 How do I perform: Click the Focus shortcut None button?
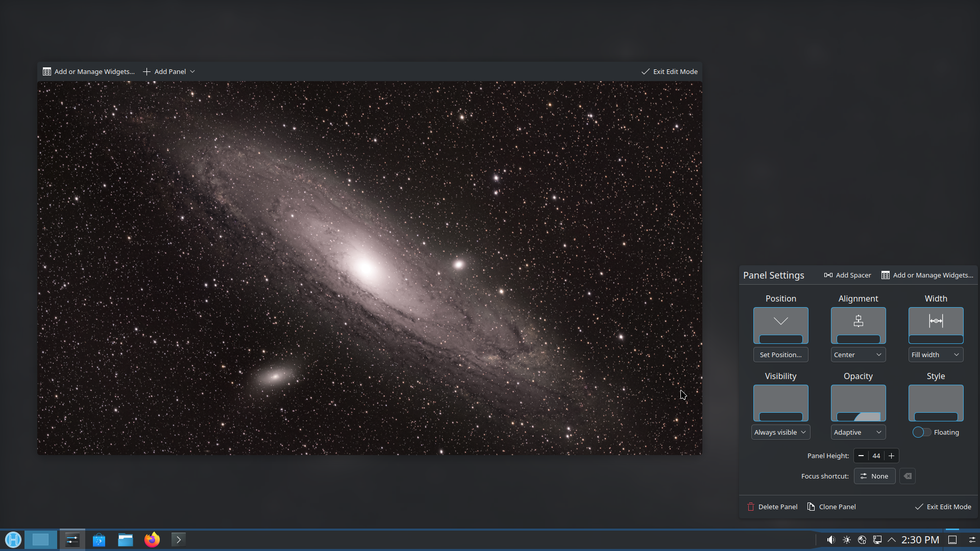[875, 477]
